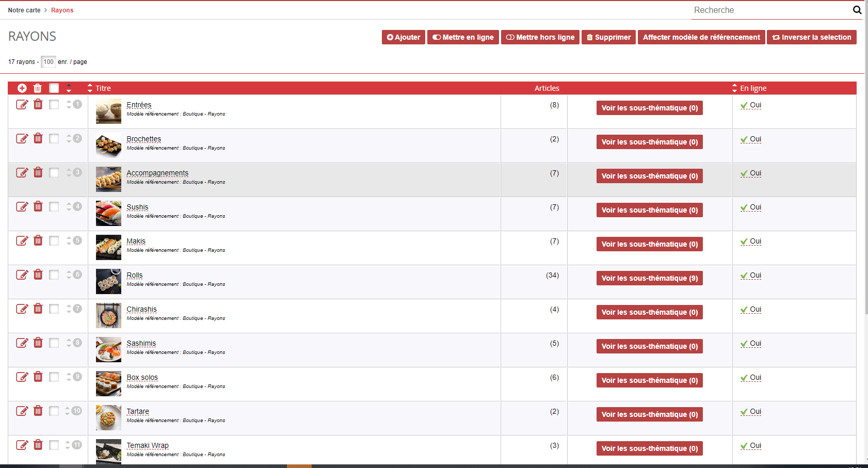Click trash icon for Sashimis row

(38, 343)
